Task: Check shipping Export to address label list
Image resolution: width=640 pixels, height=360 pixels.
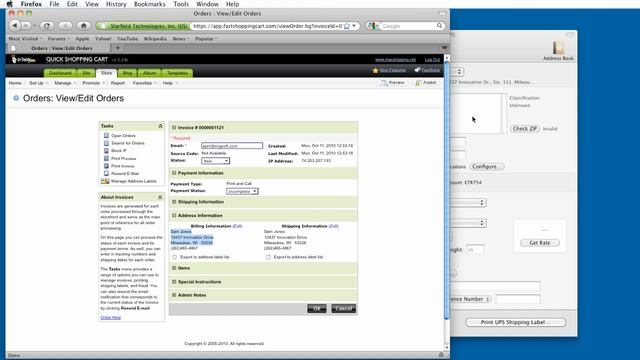Action: pyautogui.click(x=268, y=257)
